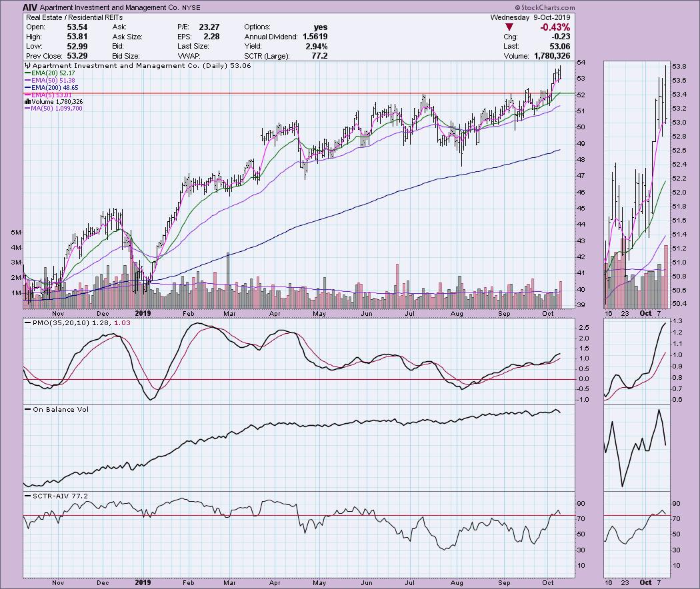Click the -0.43% change percentage

pyautogui.click(x=555, y=27)
